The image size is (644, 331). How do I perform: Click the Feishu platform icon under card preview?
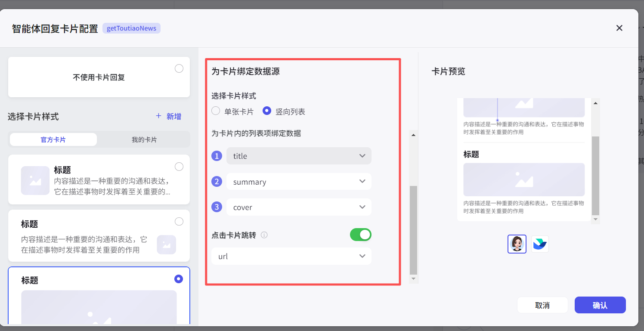coord(540,244)
